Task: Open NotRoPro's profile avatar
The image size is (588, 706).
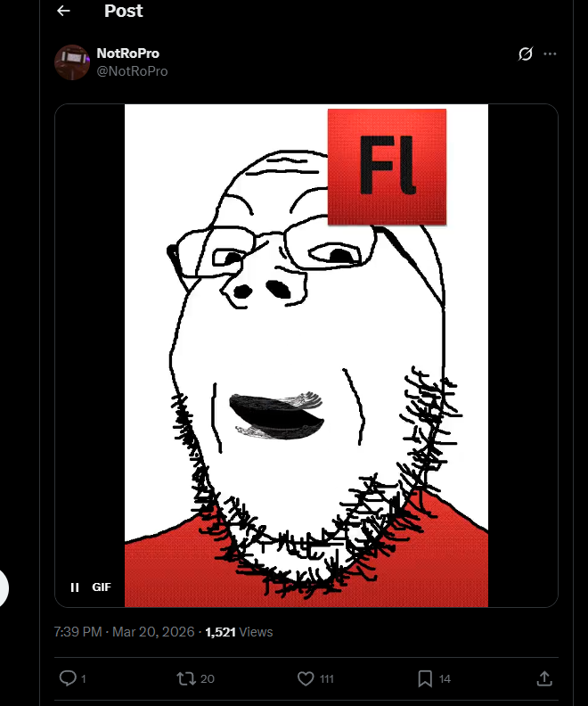Action: point(72,62)
